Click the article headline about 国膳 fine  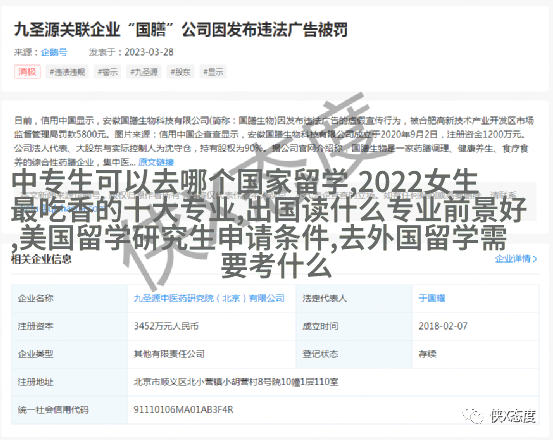click(181, 29)
